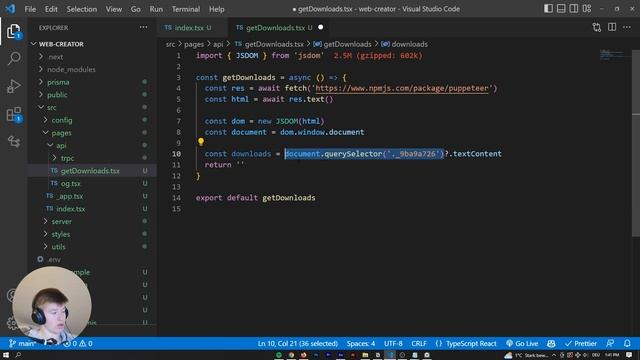Open the Terminal menu

[186, 9]
